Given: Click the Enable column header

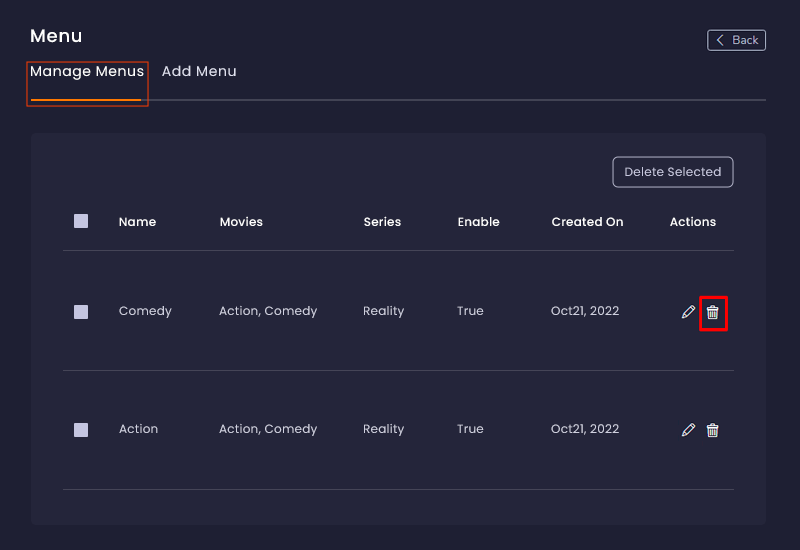Looking at the screenshot, I should click(x=478, y=222).
